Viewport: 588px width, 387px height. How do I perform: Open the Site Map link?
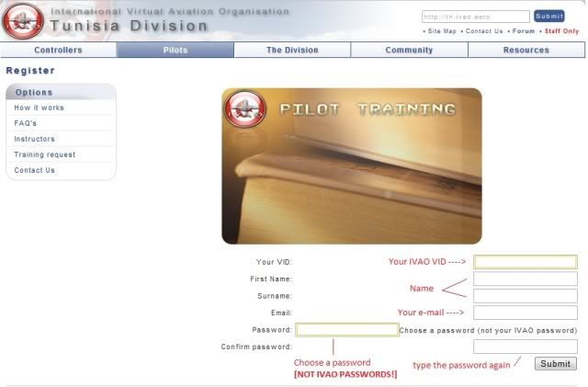click(442, 31)
